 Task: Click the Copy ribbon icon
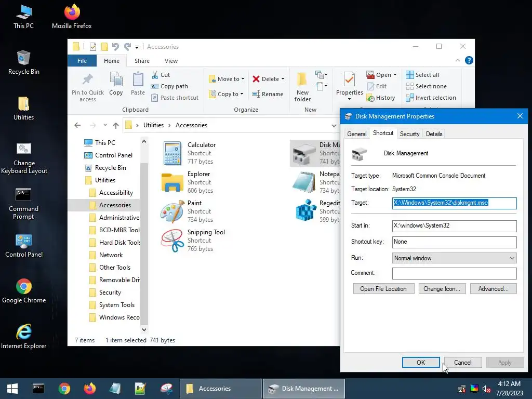tap(116, 84)
